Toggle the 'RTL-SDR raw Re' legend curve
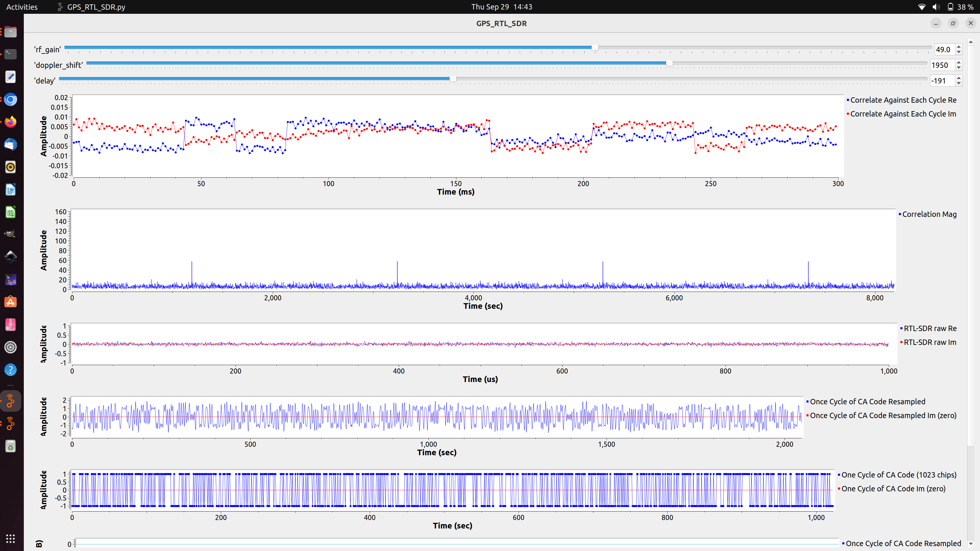Viewport: 980px width, 551px height. 928,329
